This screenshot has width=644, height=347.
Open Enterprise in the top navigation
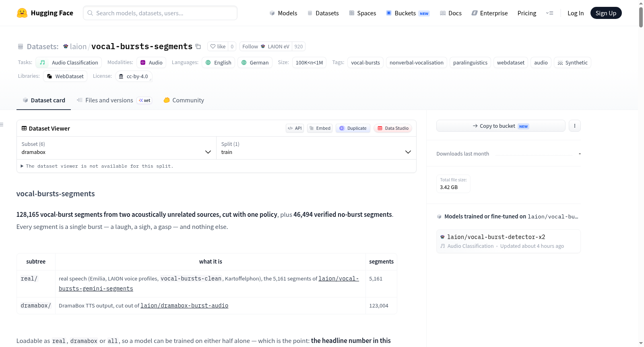coord(490,13)
